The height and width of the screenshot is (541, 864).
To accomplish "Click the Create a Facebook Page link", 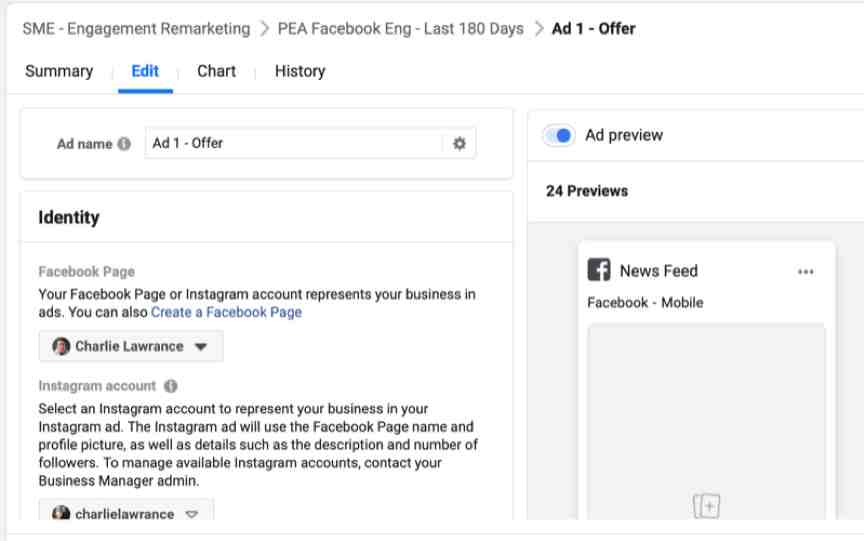I will (x=226, y=312).
